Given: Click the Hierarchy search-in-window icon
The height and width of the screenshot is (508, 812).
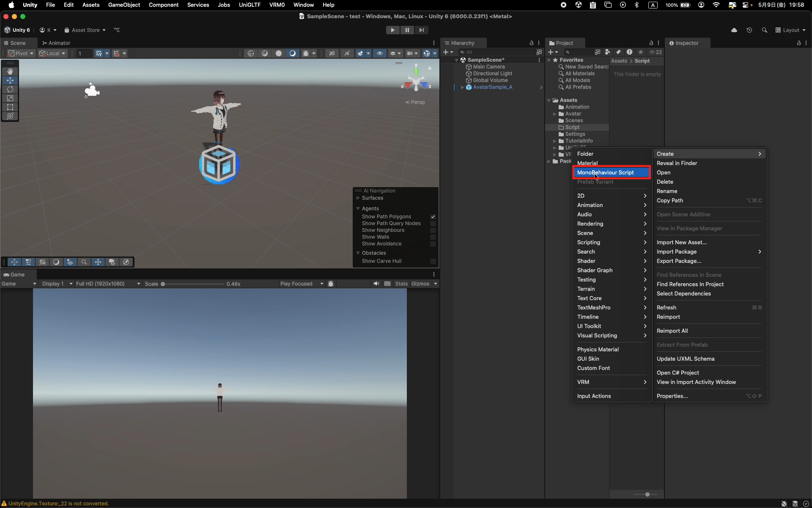Looking at the screenshot, I should (539, 52).
